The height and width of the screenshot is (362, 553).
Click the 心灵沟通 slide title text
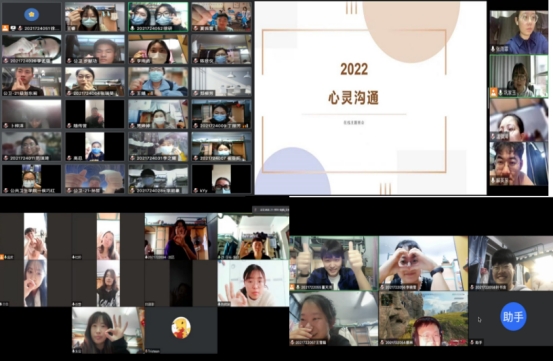pyautogui.click(x=354, y=98)
